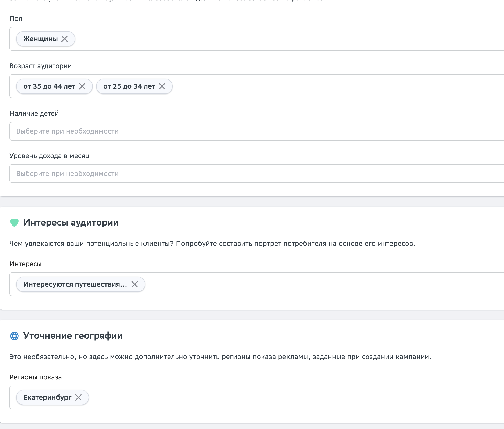Remove the от 25 до 34 лет tag
This screenshot has width=504, height=429.
[162, 86]
